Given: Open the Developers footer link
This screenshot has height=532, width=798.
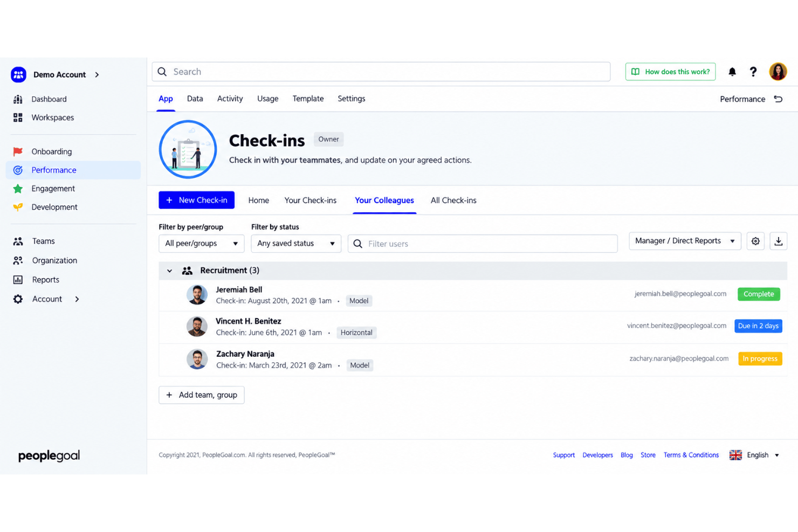Looking at the screenshot, I should (597, 455).
